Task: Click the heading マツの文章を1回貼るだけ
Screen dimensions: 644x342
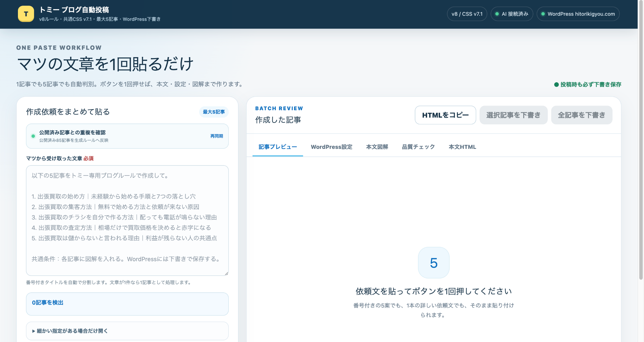Action: [x=105, y=64]
